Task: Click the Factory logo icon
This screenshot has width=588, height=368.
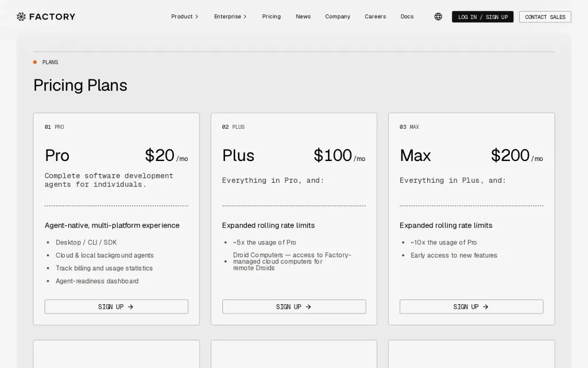Action: click(x=21, y=17)
